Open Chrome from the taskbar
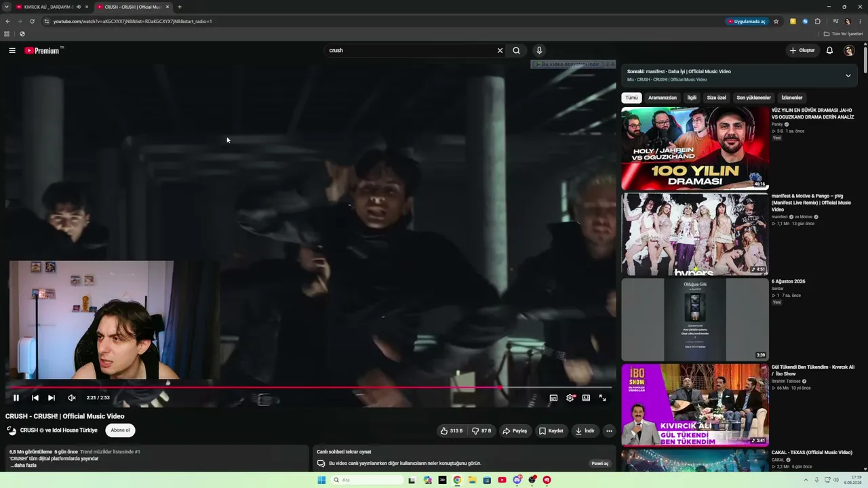 (457, 480)
